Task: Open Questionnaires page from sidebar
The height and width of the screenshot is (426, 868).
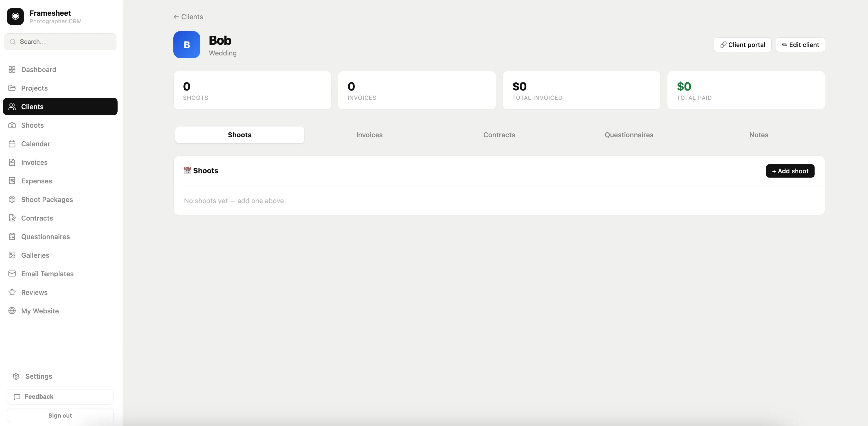Action: [x=60, y=237]
